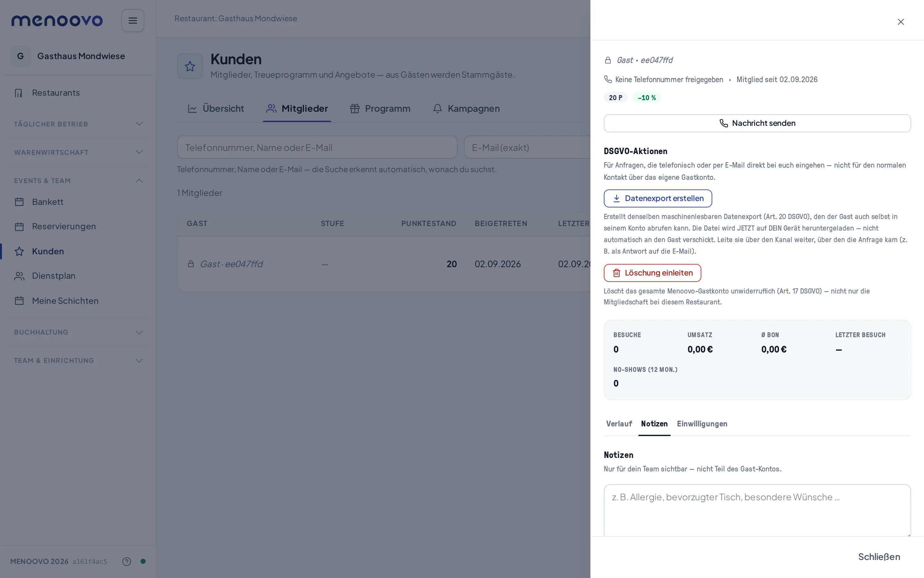Viewport: 924px width, 578px height.
Task: Click the Restaurants building icon
Action: point(19,93)
